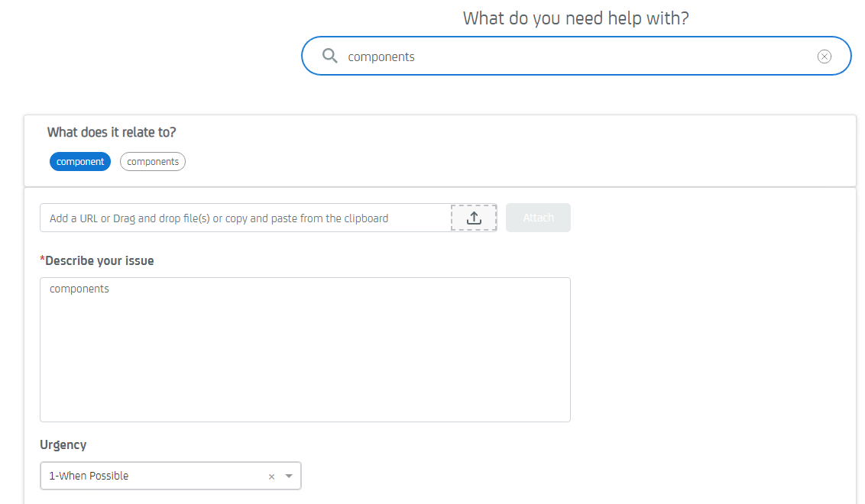Click the upload file icon
The width and height of the screenshot is (865, 504).
[x=474, y=218]
